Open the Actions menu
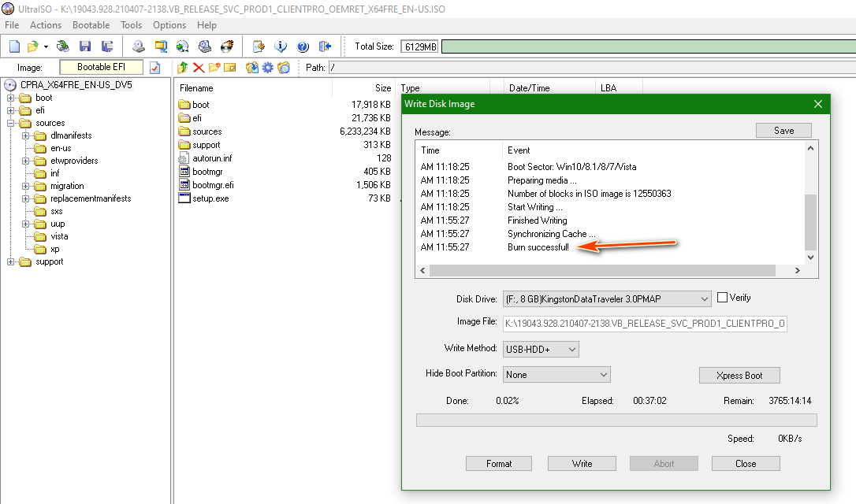Screen dimensions: 856x504 point(45,25)
